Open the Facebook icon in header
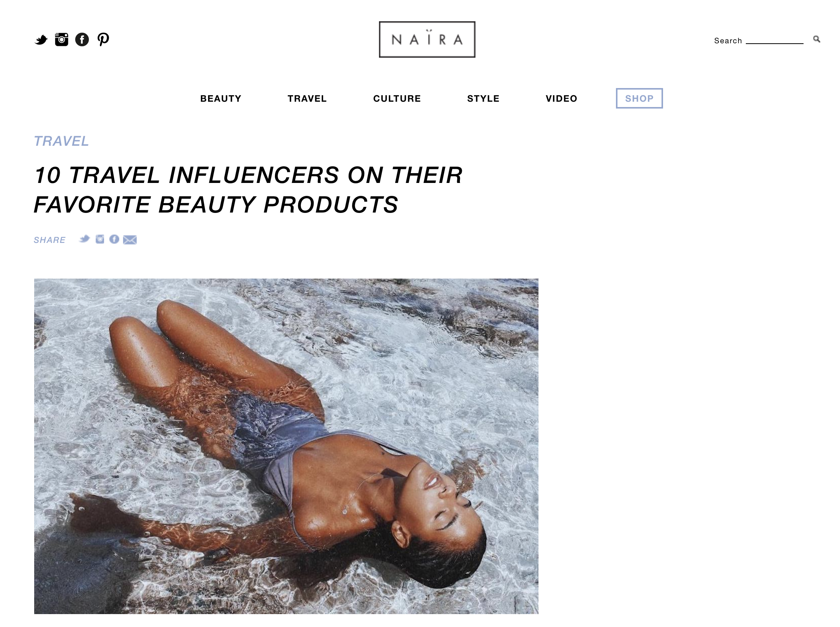The image size is (840, 627). pos(82,39)
